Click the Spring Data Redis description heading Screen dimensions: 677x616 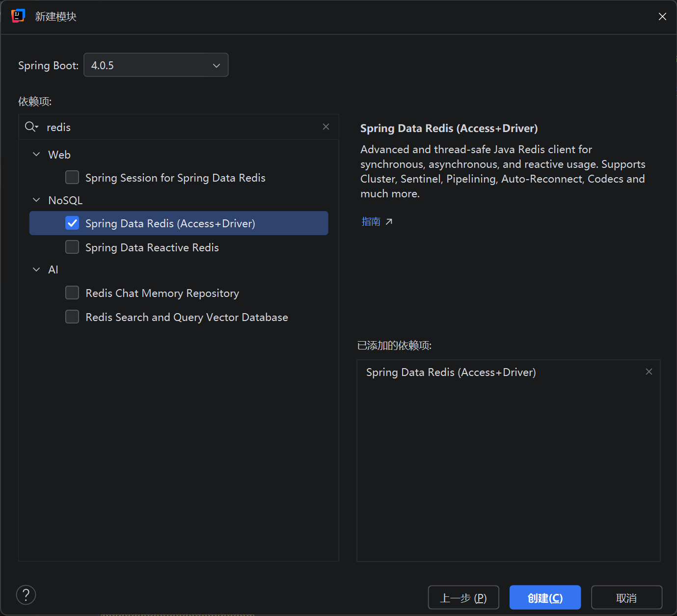449,128
